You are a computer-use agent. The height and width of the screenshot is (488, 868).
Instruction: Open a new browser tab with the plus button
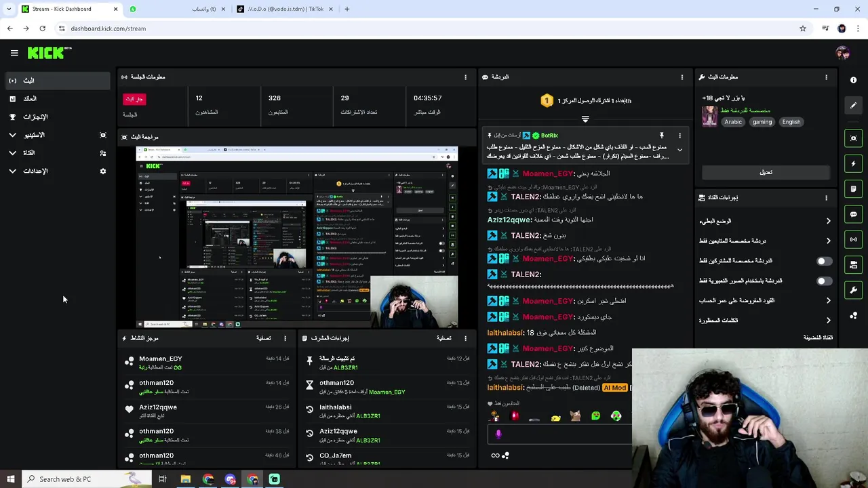tap(347, 9)
